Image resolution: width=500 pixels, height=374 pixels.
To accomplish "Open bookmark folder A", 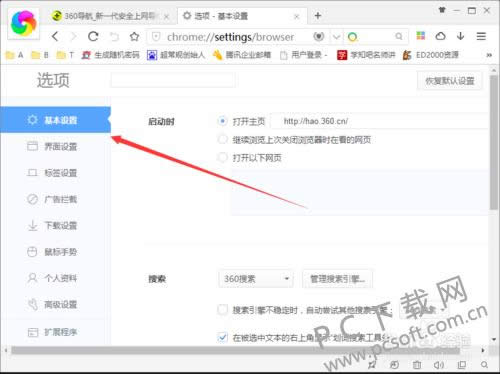I will (15, 55).
